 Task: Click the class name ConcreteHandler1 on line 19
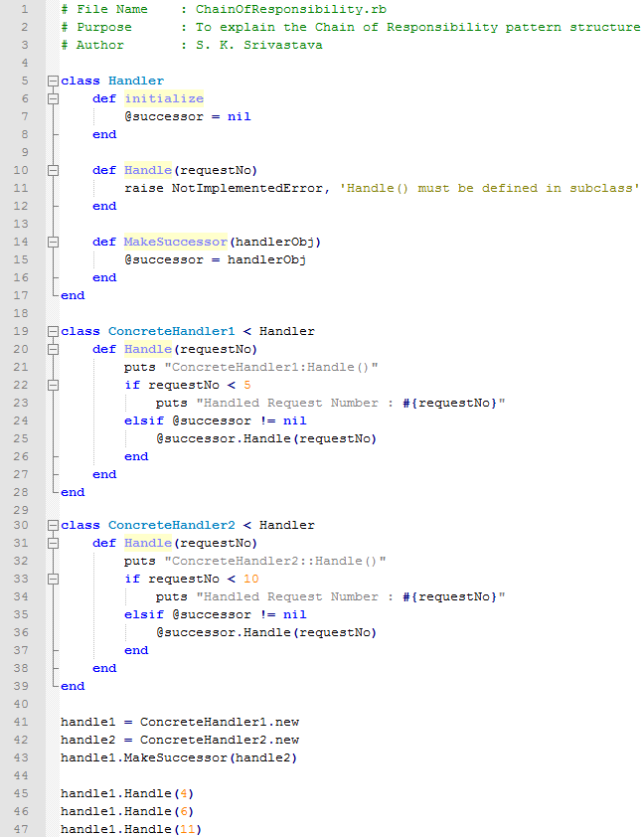tap(172, 331)
